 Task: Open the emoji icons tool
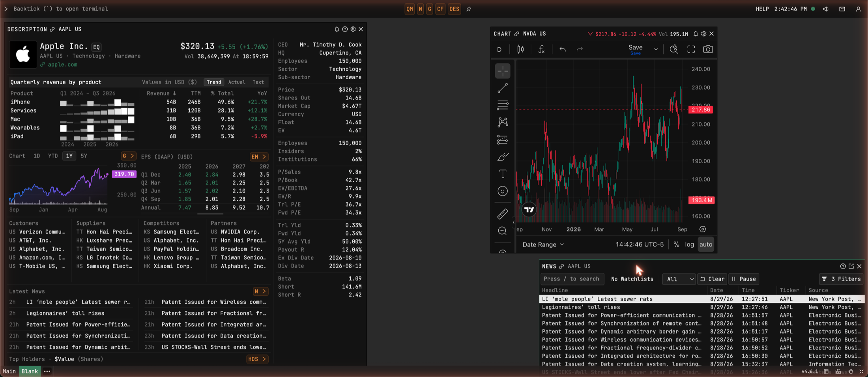click(x=502, y=191)
